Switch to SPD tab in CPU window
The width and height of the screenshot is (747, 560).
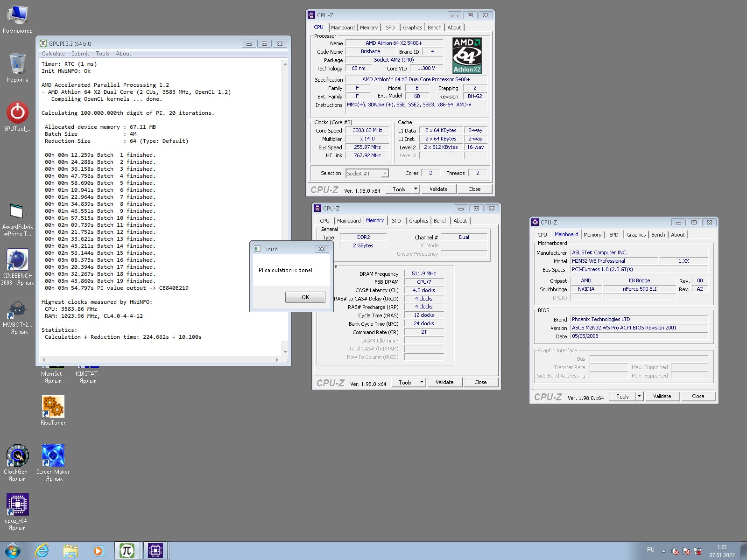(390, 28)
